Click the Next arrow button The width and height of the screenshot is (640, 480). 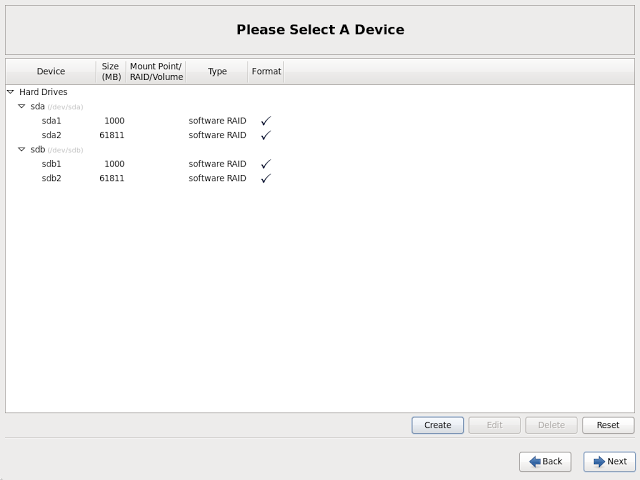(x=609, y=461)
